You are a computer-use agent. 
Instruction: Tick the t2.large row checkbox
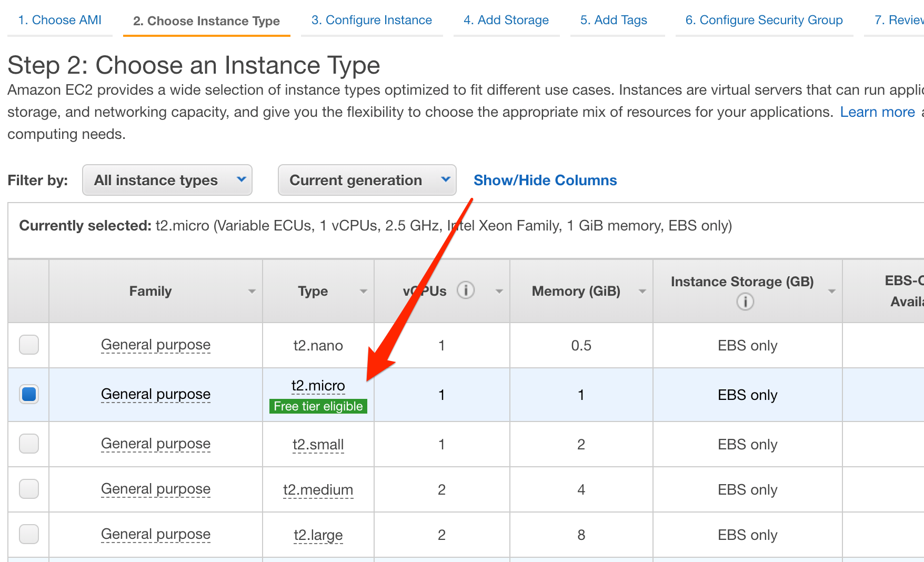click(x=29, y=534)
